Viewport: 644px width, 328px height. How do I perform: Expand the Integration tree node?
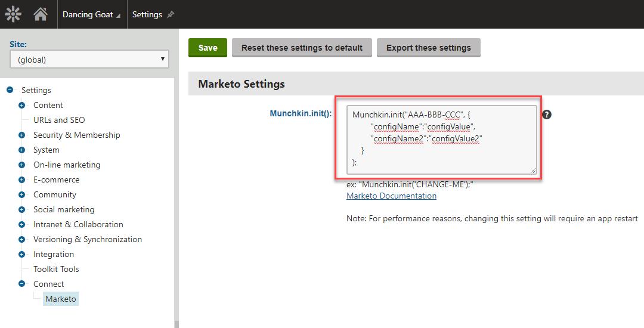click(x=22, y=254)
